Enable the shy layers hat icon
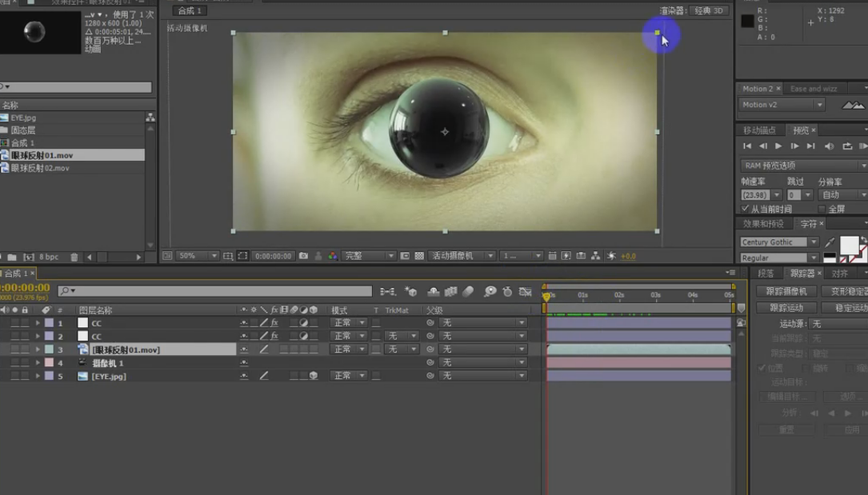The height and width of the screenshot is (495, 868). click(x=434, y=291)
